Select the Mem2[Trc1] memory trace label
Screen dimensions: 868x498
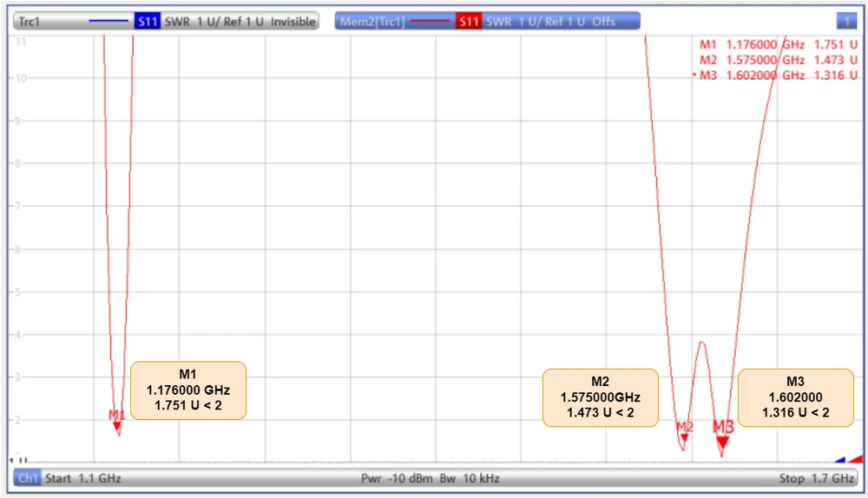(373, 22)
